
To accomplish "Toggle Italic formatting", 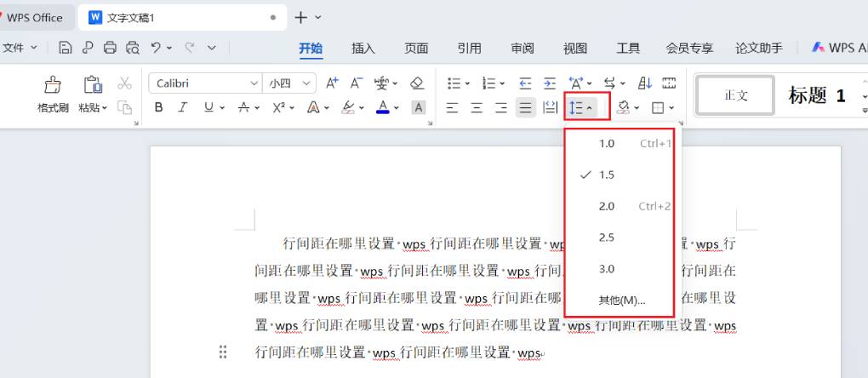I will click(183, 107).
